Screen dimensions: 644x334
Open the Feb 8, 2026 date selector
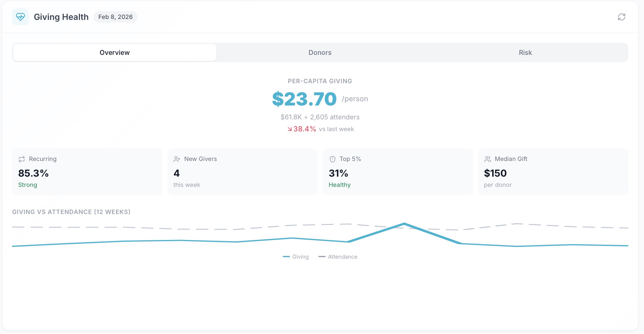click(x=115, y=17)
